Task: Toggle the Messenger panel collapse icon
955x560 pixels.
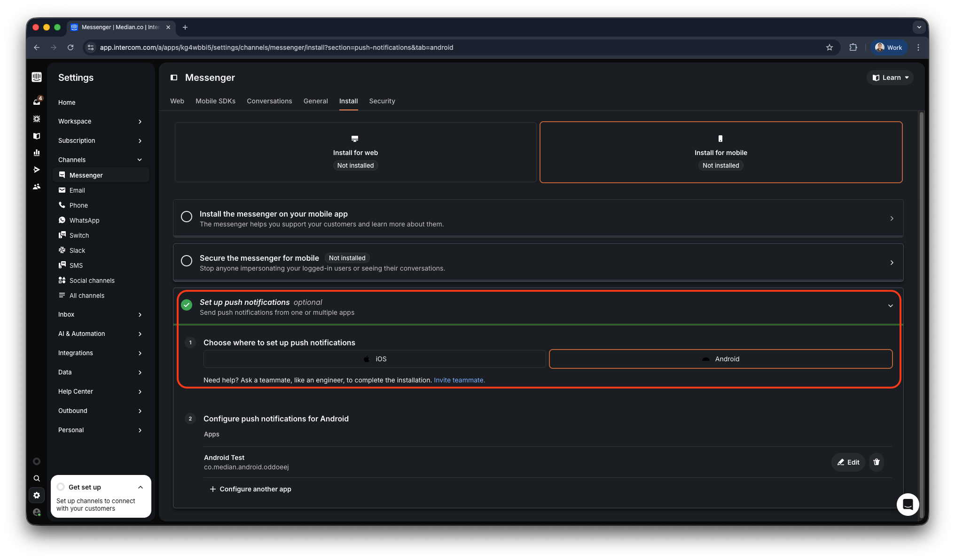Action: 174,78
